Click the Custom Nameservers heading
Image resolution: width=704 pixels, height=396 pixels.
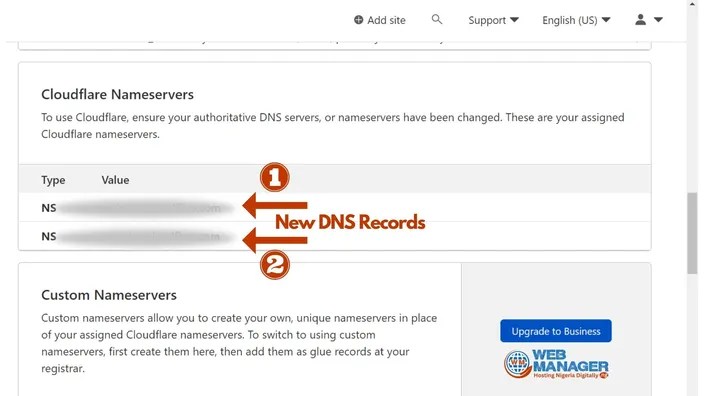[109, 295]
